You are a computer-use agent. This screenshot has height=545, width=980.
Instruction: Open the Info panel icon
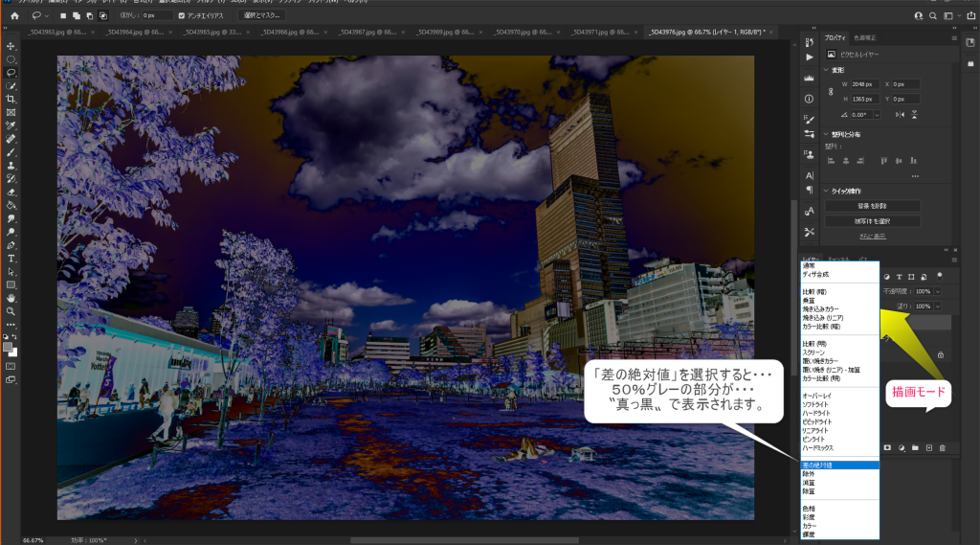[x=810, y=99]
